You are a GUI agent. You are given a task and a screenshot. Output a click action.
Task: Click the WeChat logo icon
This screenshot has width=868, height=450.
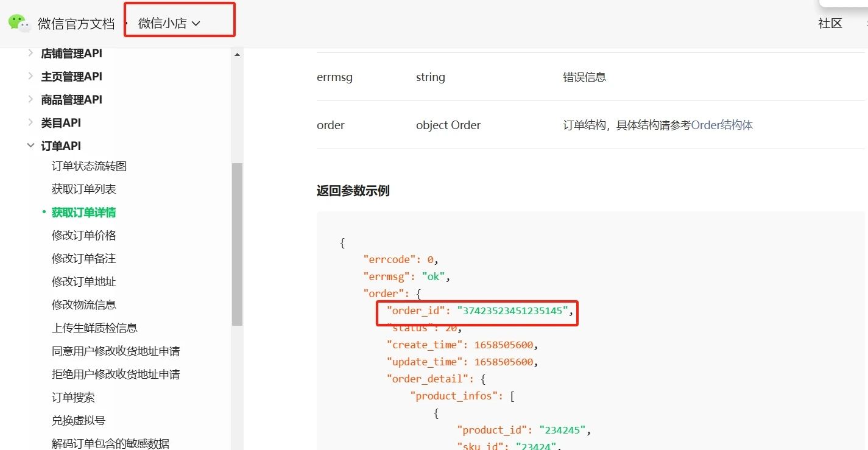19,23
